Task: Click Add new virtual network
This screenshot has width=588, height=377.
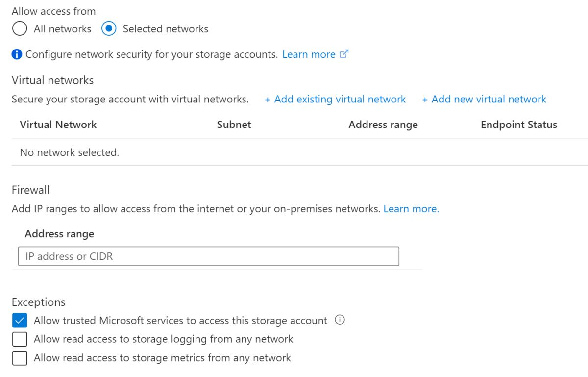Action: pyautogui.click(x=484, y=100)
